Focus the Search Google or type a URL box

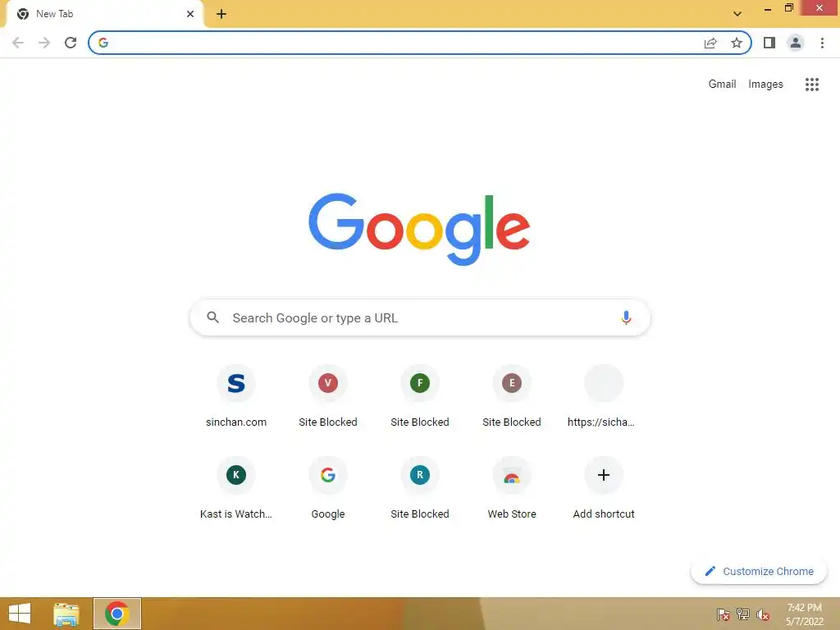pos(420,317)
